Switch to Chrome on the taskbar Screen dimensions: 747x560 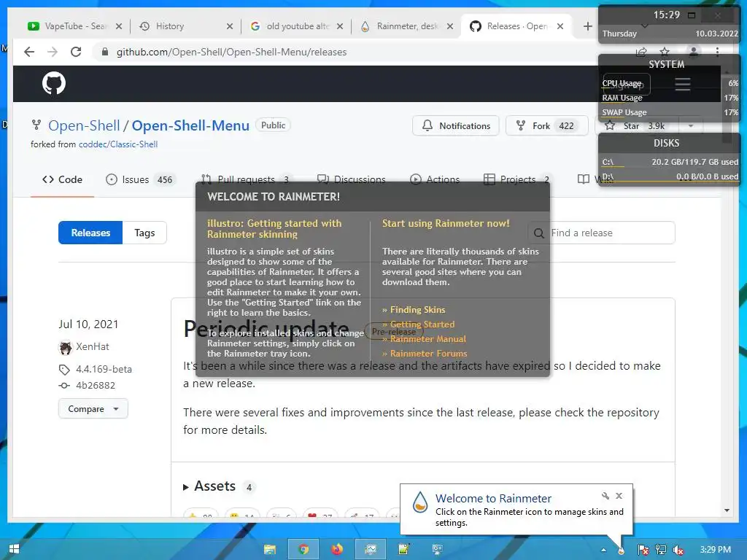point(303,550)
